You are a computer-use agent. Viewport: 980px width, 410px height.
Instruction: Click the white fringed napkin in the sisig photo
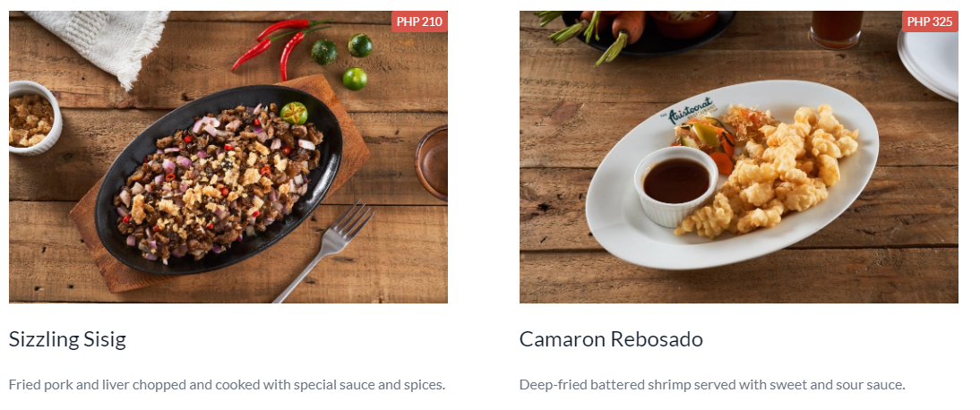tap(99, 44)
